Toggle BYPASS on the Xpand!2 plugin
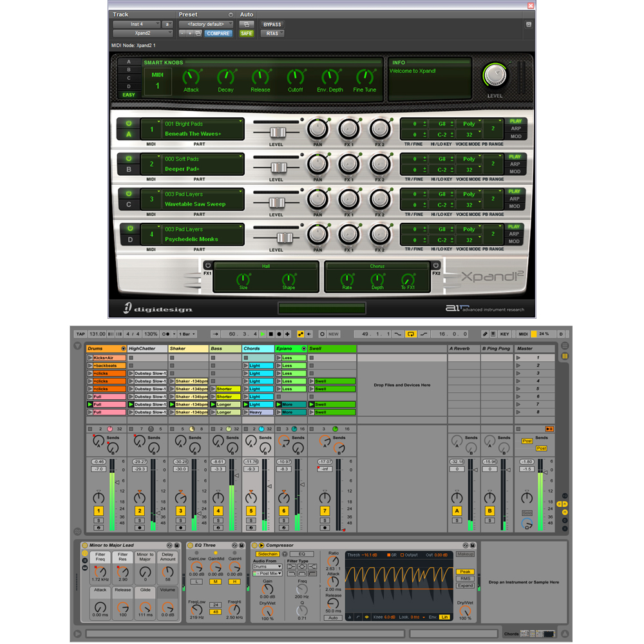This screenshot has width=644, height=644. click(x=272, y=24)
